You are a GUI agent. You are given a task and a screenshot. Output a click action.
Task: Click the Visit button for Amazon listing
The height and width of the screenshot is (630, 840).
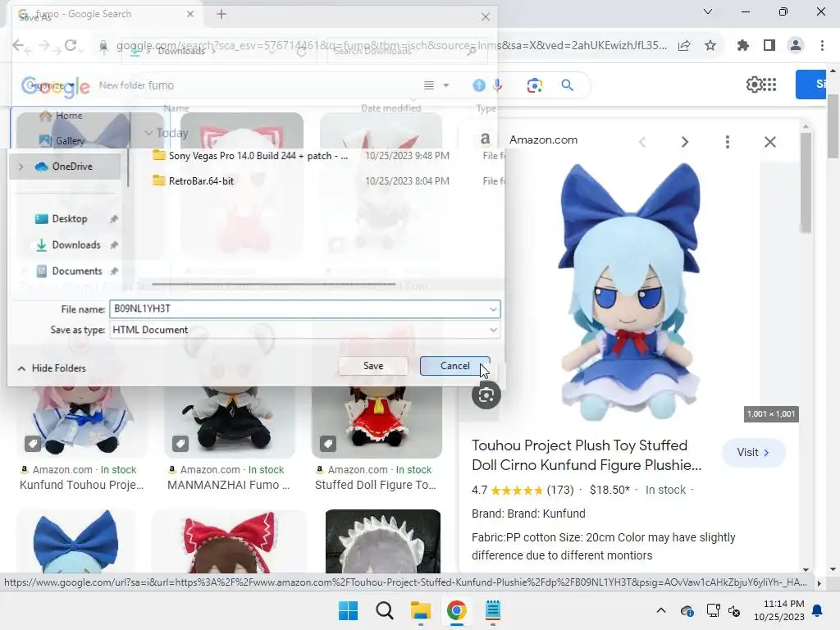pyautogui.click(x=753, y=452)
